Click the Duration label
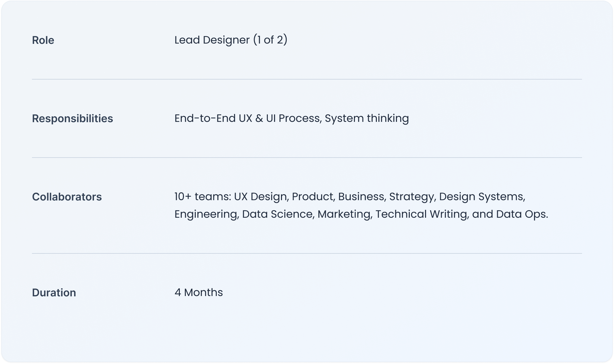 (54, 293)
